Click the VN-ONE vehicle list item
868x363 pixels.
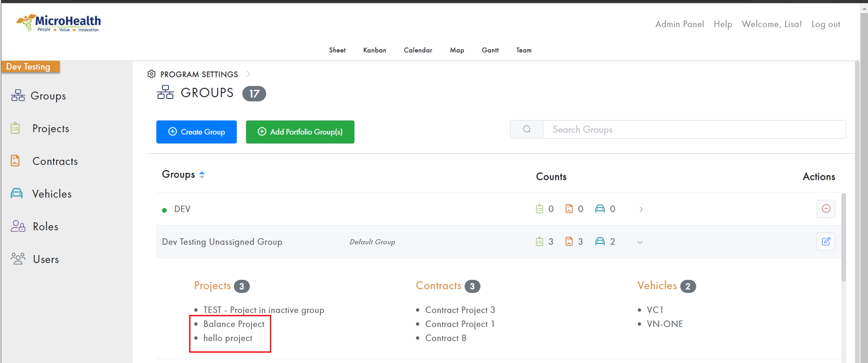(665, 324)
